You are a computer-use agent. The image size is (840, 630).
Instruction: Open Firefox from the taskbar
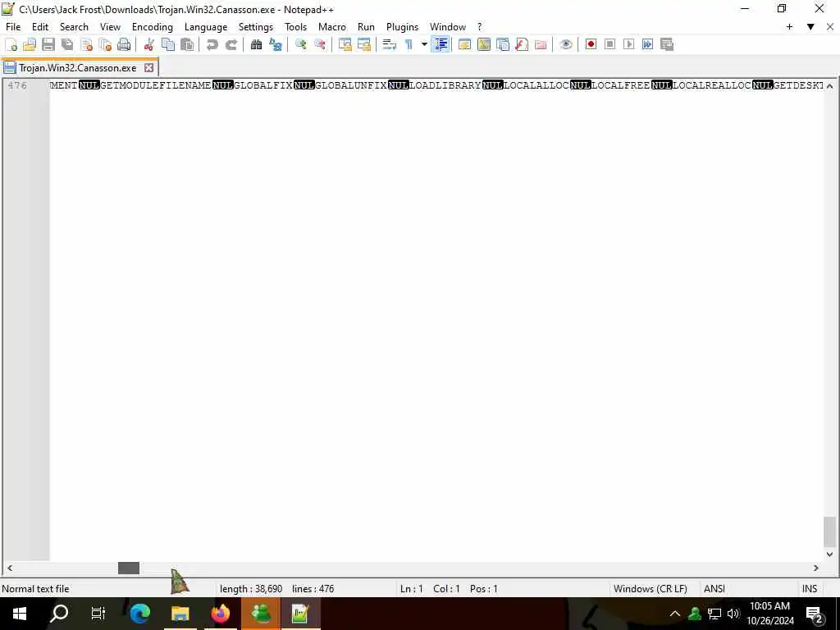tap(220, 614)
